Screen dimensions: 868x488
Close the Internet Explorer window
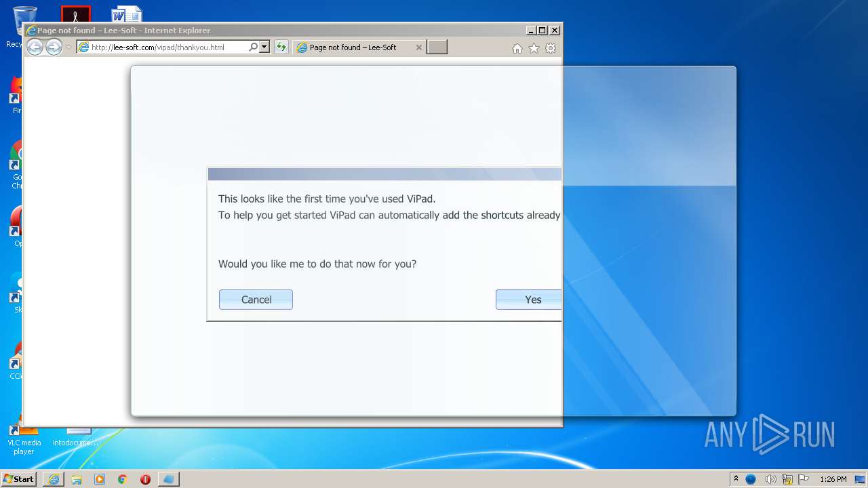(x=555, y=30)
